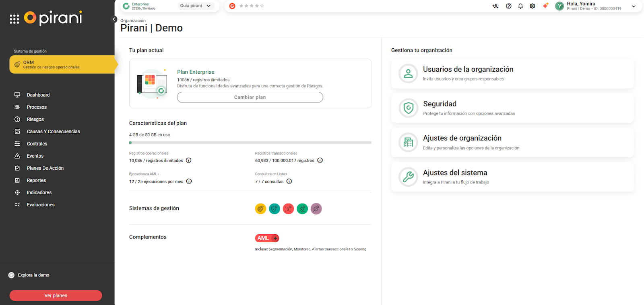The height and width of the screenshot is (305, 644).
Task: Click the Cambiar plan button
Action: tap(250, 97)
